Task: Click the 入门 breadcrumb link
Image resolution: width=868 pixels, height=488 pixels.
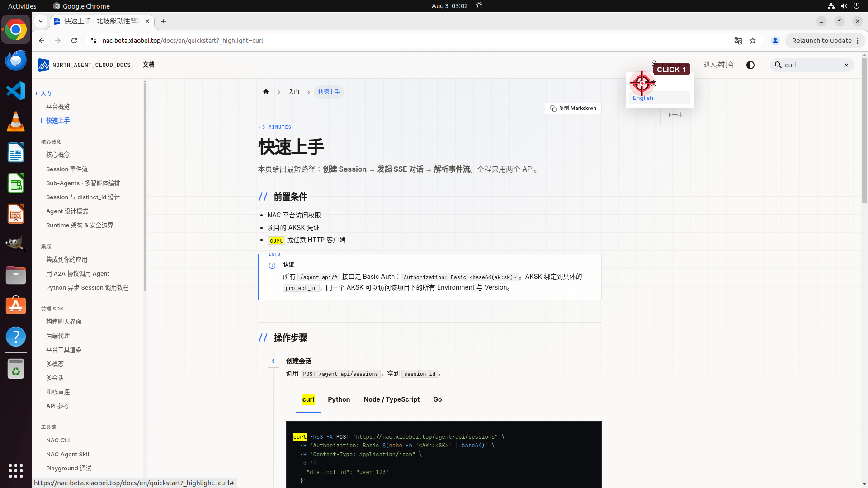Action: tap(294, 92)
